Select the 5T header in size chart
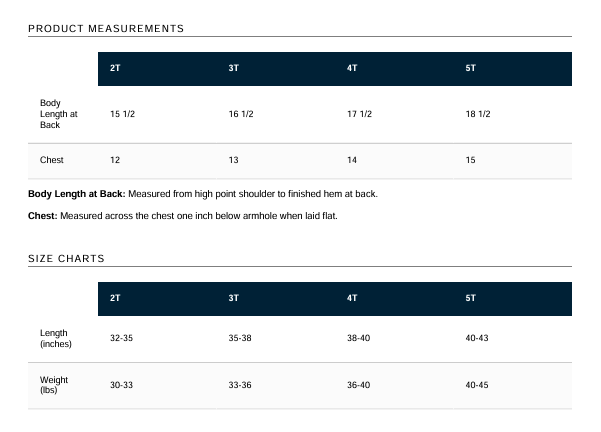Viewport: 601px width, 432px height. [471, 298]
